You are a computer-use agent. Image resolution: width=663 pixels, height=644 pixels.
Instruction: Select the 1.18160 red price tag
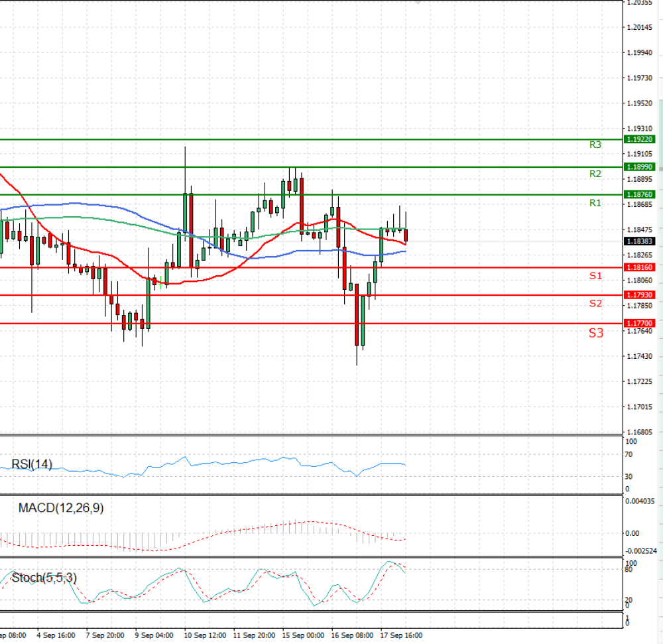point(639,267)
